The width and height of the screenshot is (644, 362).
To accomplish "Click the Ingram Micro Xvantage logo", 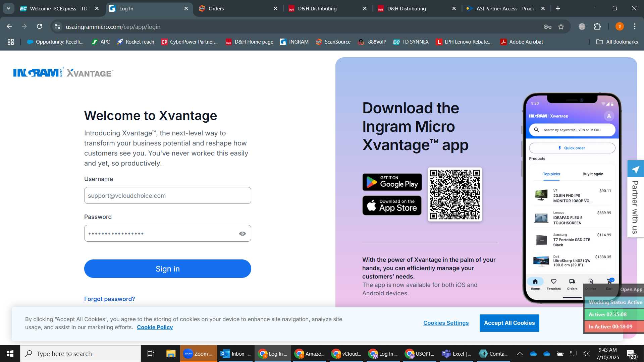I will pyautogui.click(x=63, y=72).
